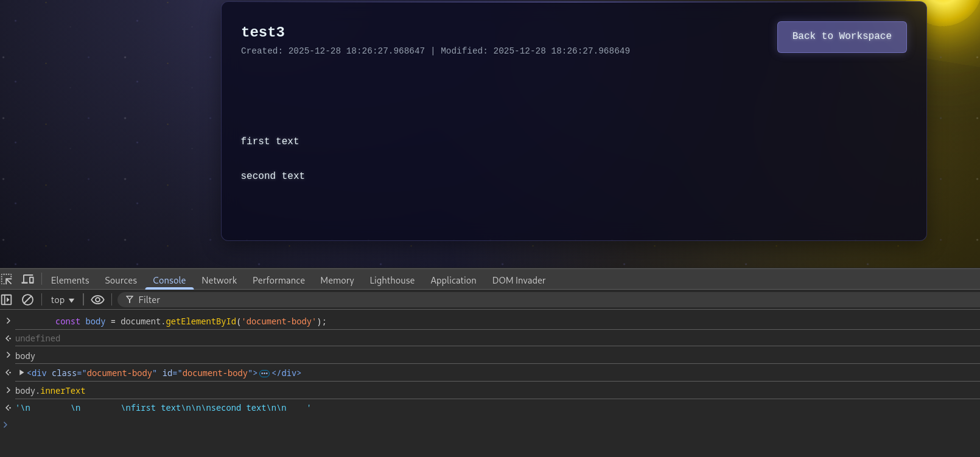Toggle the device toolbar icon

click(28, 279)
